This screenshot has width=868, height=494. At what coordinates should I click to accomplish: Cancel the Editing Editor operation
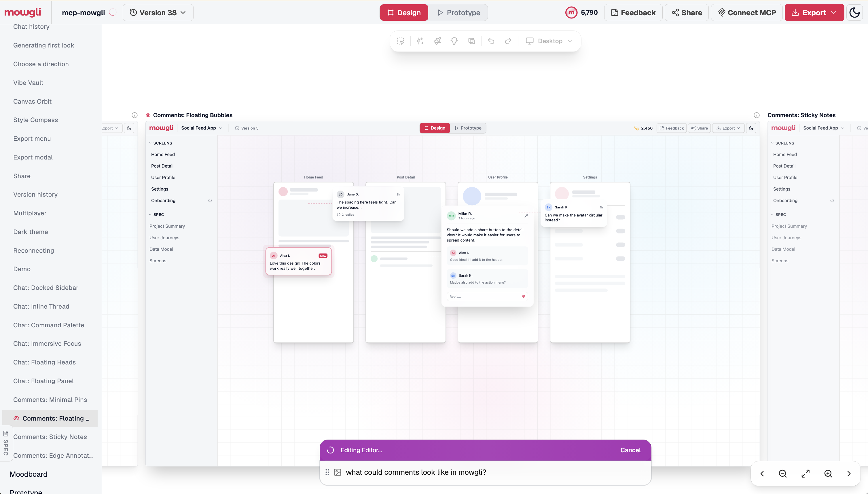(630, 450)
